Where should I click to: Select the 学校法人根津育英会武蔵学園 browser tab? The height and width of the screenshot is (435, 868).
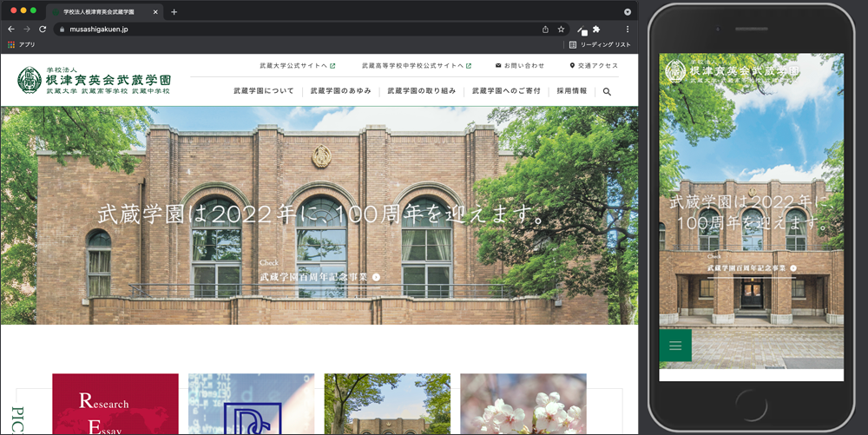click(104, 11)
